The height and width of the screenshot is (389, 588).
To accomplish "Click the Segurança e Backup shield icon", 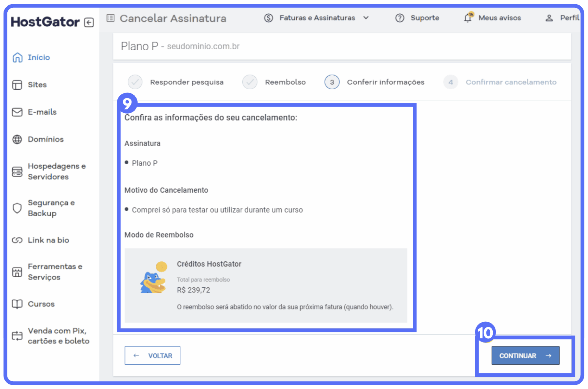I will (x=17, y=208).
